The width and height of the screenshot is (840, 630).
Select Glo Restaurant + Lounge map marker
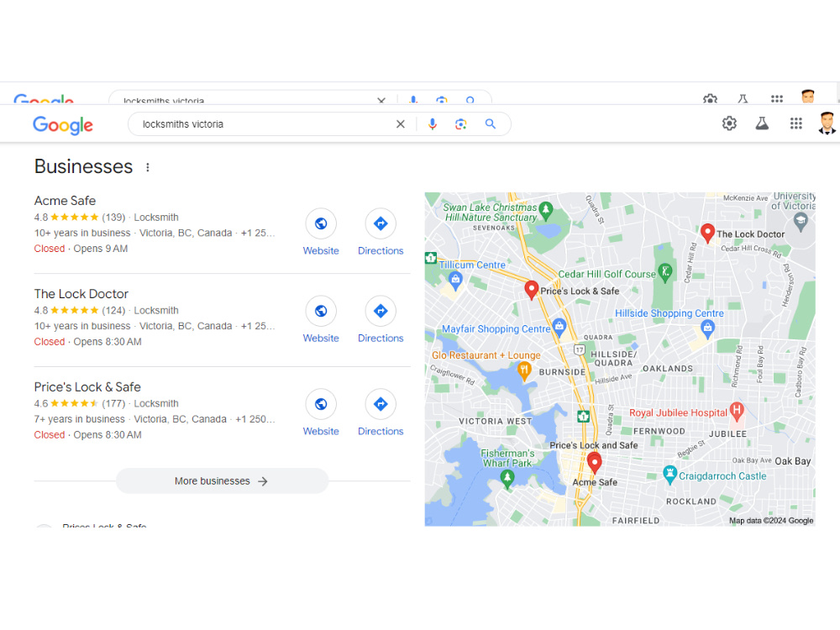(524, 369)
